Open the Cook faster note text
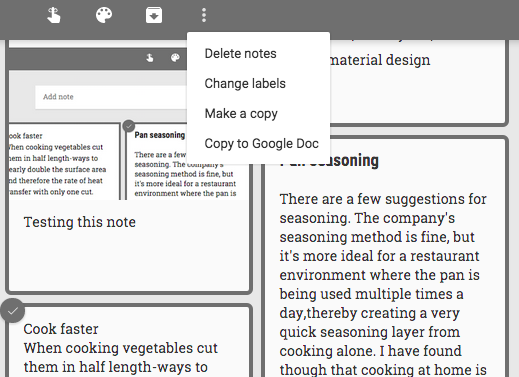Image resolution: width=519 pixels, height=377 pixels. (x=121, y=348)
